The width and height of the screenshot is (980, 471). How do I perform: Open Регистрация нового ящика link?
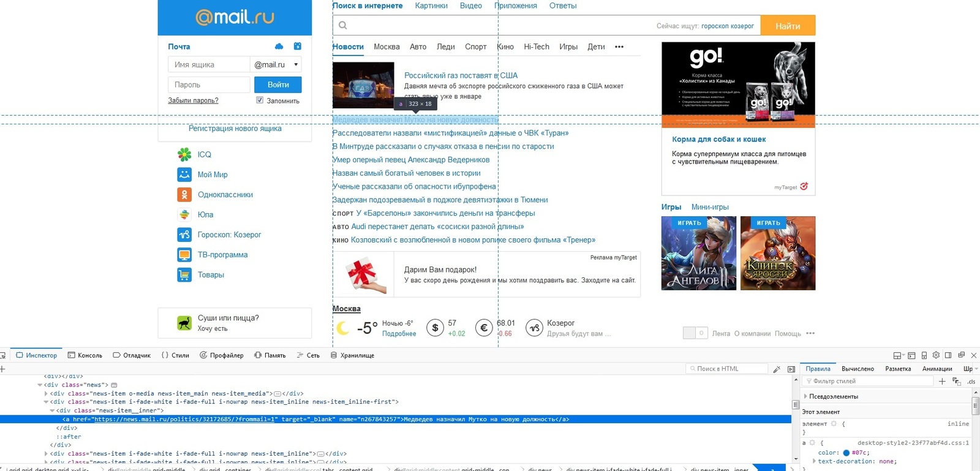pos(235,129)
